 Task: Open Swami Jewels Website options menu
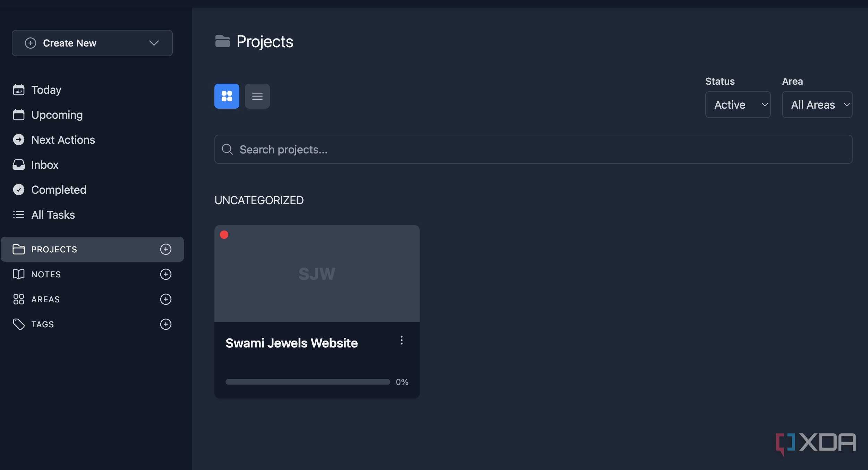(402, 340)
